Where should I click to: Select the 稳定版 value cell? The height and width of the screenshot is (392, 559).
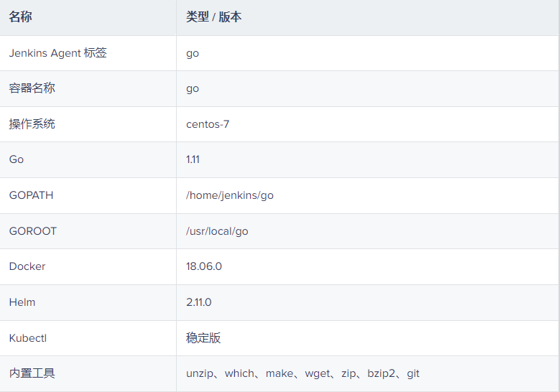(x=203, y=337)
